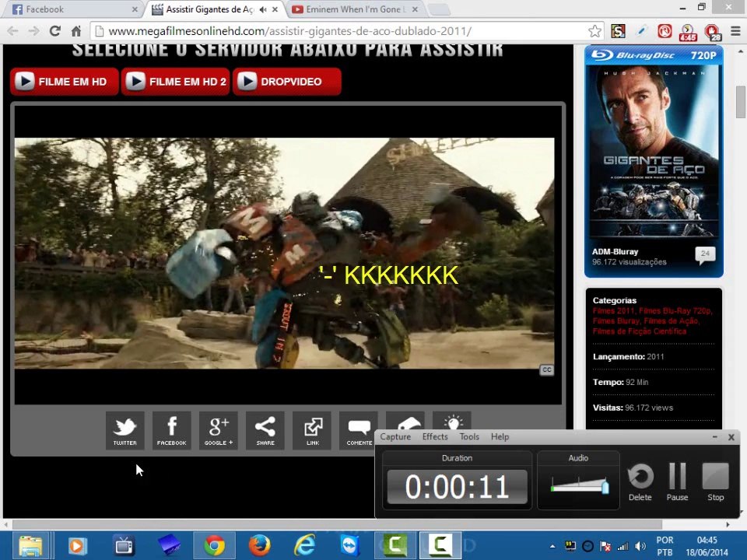Viewport: 747px width, 560px height.
Task: Open the 24 comments bubble
Action: pyautogui.click(x=705, y=255)
